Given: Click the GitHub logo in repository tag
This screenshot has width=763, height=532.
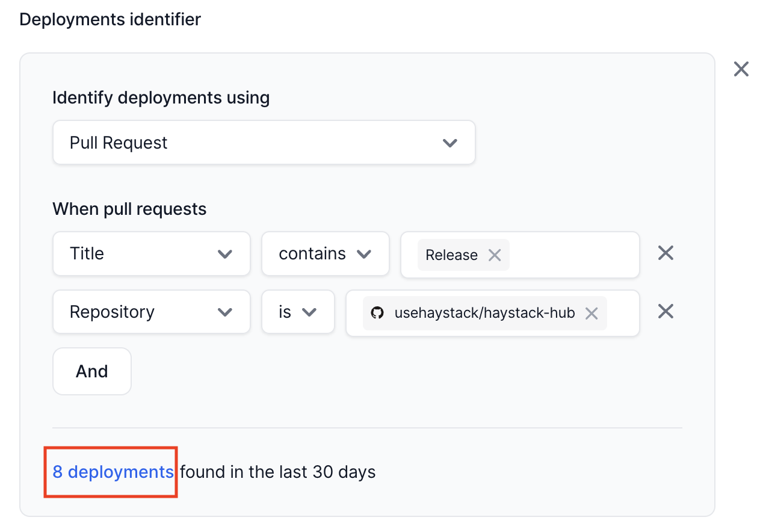Looking at the screenshot, I should click(377, 313).
